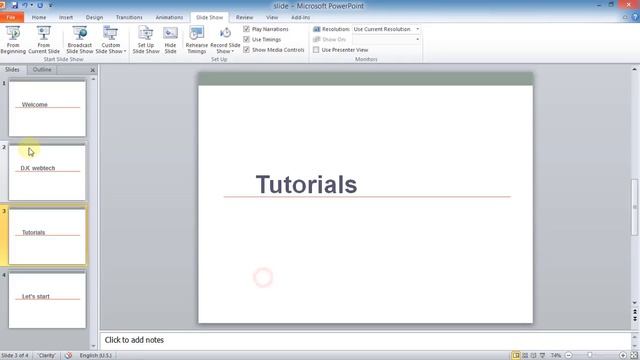The width and height of the screenshot is (640, 360).
Task: Open Broadcast Slide Show
Action: (80, 40)
